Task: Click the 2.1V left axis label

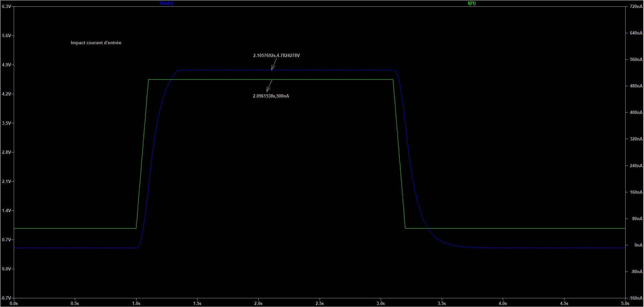Action: (x=6, y=181)
